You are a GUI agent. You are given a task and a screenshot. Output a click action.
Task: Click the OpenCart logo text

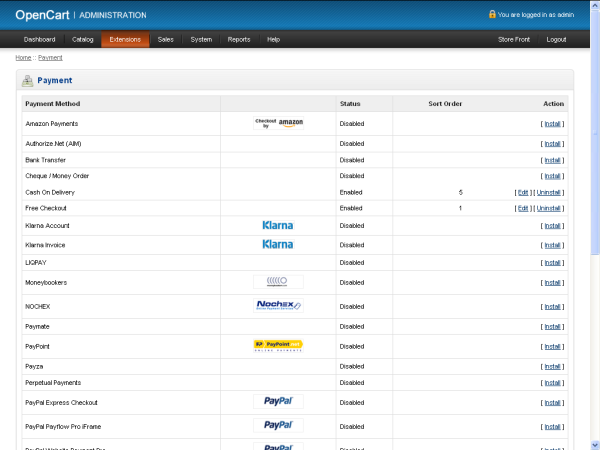coord(42,15)
